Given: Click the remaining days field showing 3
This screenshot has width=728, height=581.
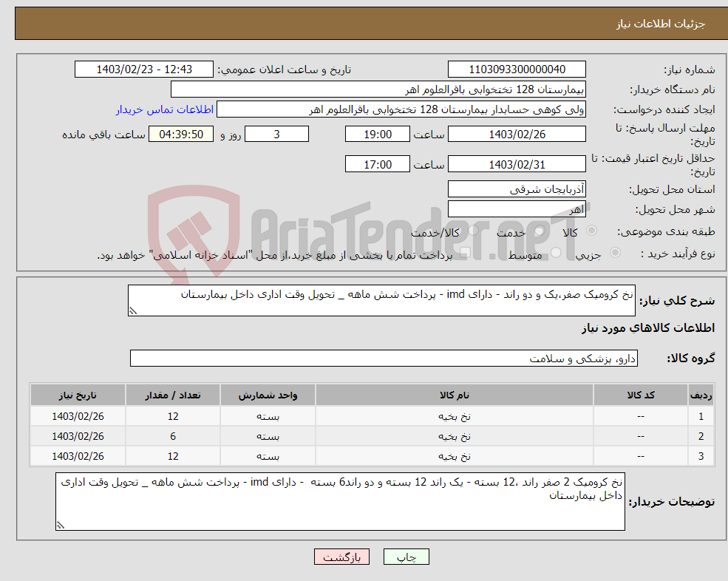Looking at the screenshot, I should (276, 135).
